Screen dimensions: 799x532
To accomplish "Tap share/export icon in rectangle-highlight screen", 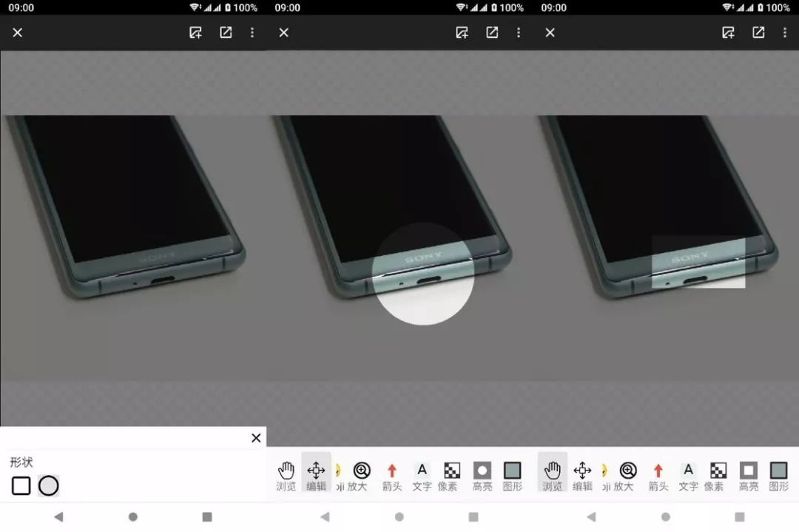I will [759, 33].
